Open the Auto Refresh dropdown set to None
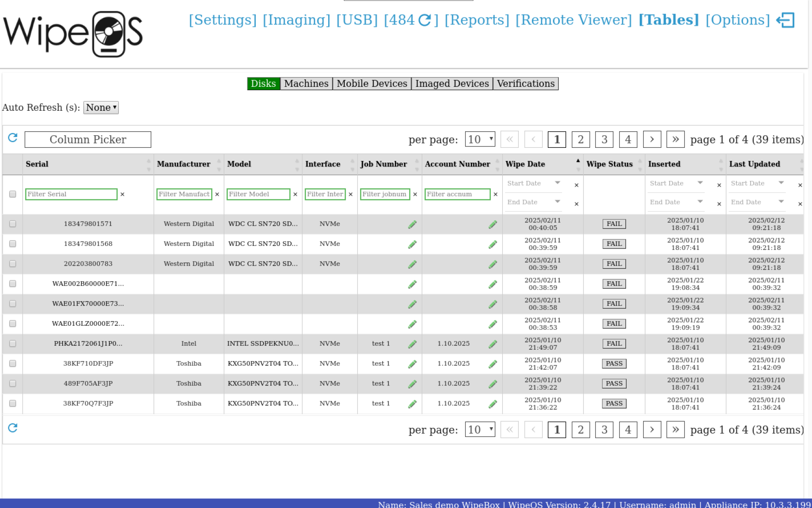 coord(101,108)
